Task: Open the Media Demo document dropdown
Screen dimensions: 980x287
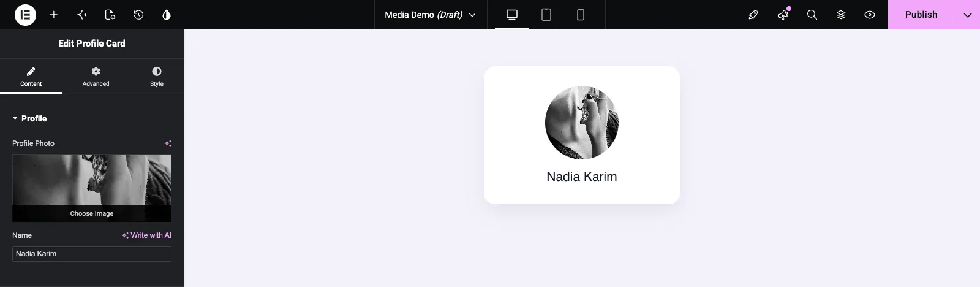Action: coord(430,15)
